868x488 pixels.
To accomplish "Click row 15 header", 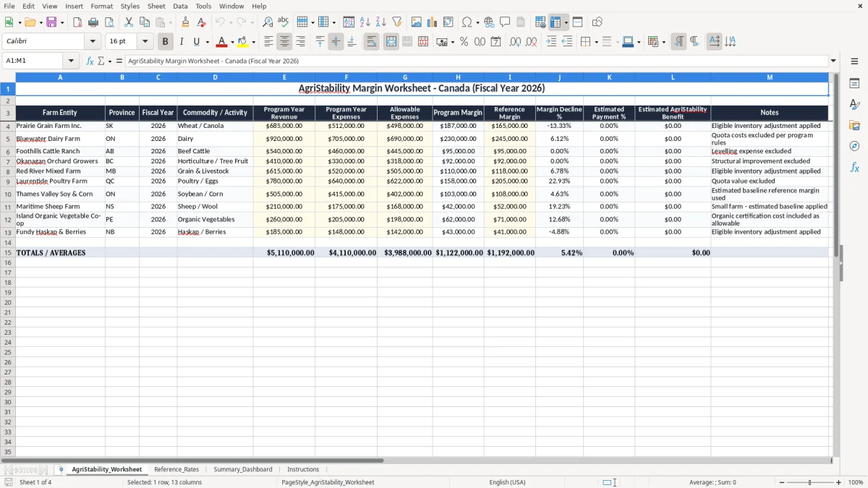I will tap(7, 253).
